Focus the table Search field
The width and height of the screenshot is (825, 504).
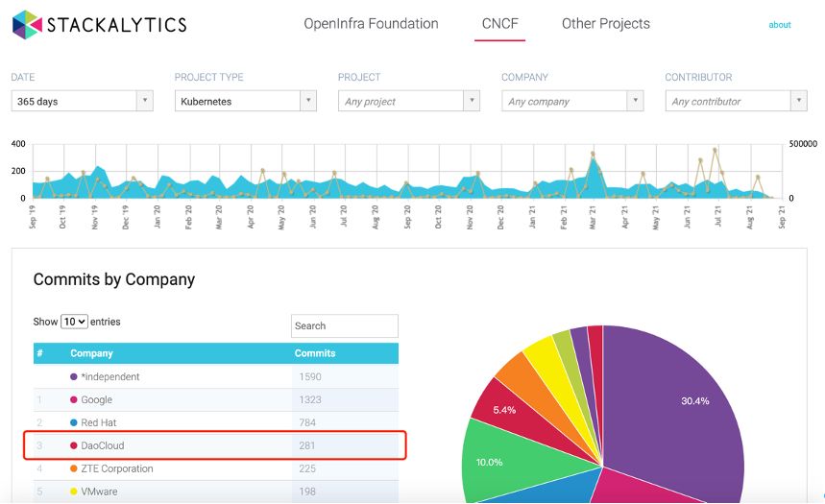pos(344,326)
